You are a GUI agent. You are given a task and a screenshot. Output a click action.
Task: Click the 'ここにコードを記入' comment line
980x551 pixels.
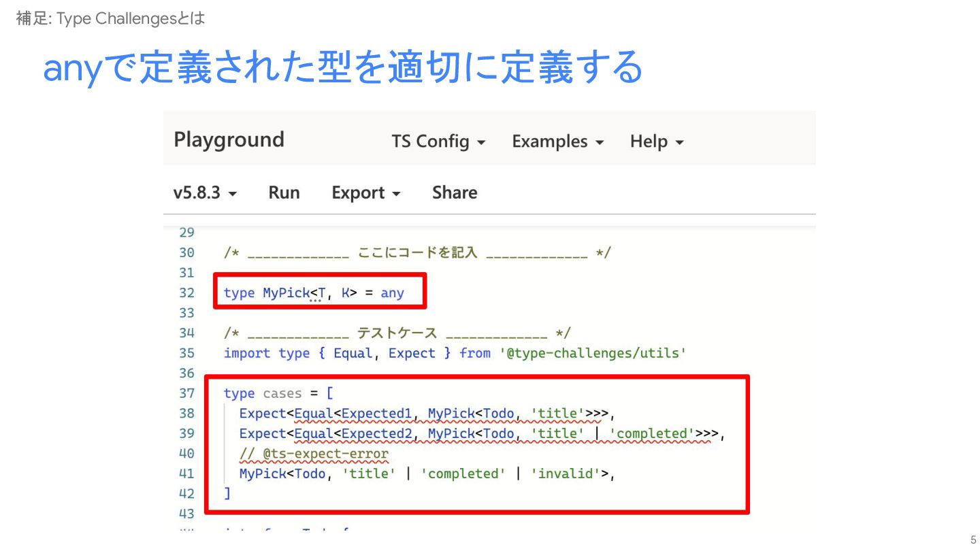pos(417,253)
